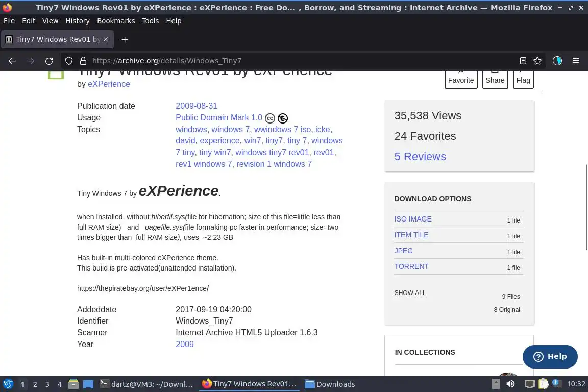This screenshot has width=588, height=392.
Task: Click the Year 2009 link
Action: pyautogui.click(x=184, y=344)
